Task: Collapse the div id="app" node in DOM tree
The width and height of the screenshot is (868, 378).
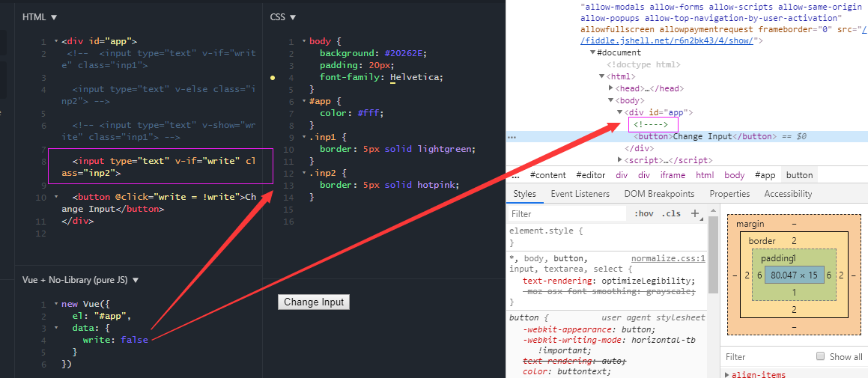Action: (620, 112)
